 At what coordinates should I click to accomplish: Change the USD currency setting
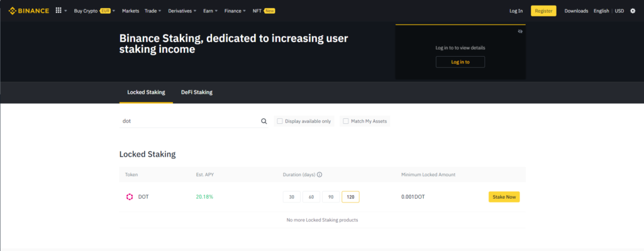point(619,11)
